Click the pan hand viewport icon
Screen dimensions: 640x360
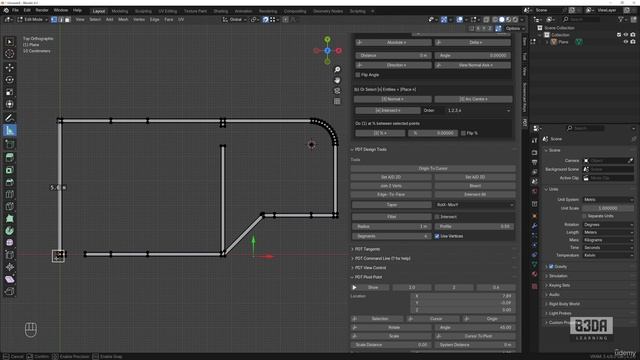(337, 80)
